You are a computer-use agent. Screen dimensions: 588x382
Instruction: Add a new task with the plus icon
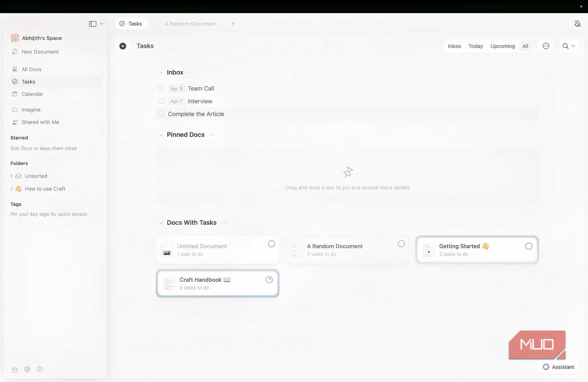[x=123, y=46]
